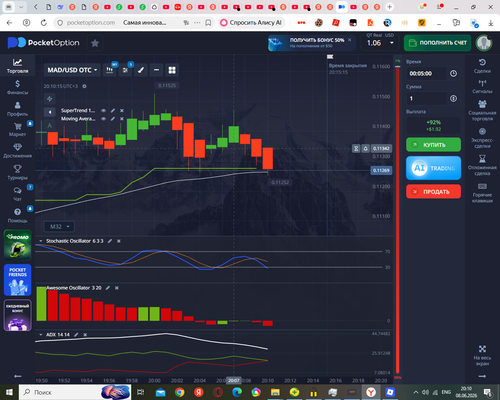Click the hourglass icon near price 0.11342
Screen dimensions: 500x400
[x=356, y=148]
